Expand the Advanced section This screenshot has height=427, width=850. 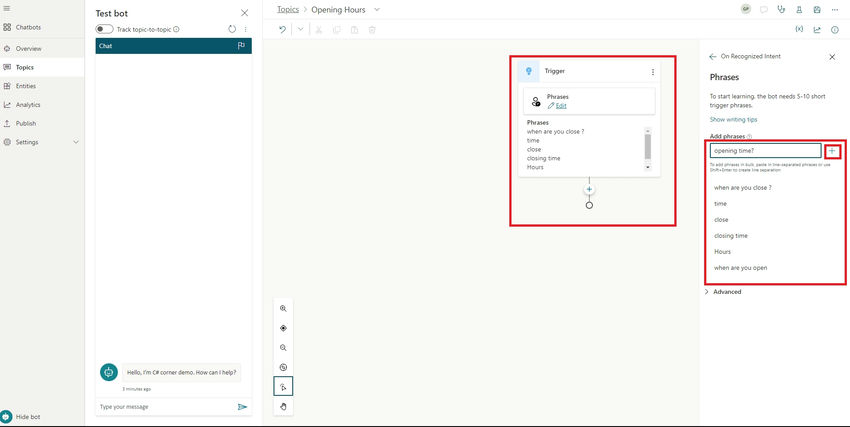(x=723, y=292)
